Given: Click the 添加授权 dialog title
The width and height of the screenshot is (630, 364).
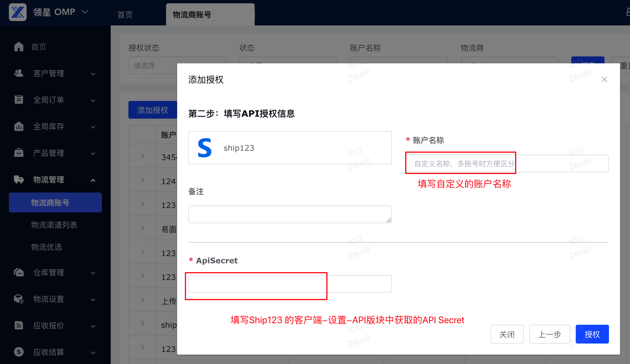Looking at the screenshot, I should (206, 80).
